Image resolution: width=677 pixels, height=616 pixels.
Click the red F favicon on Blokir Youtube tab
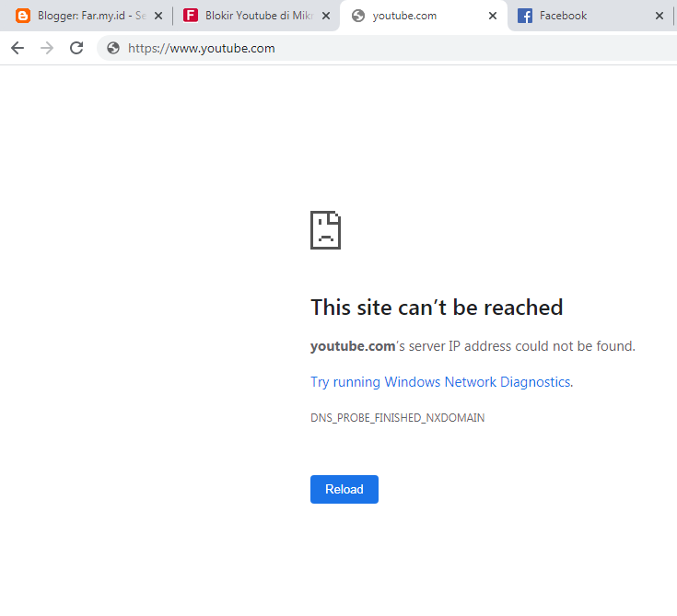191,16
